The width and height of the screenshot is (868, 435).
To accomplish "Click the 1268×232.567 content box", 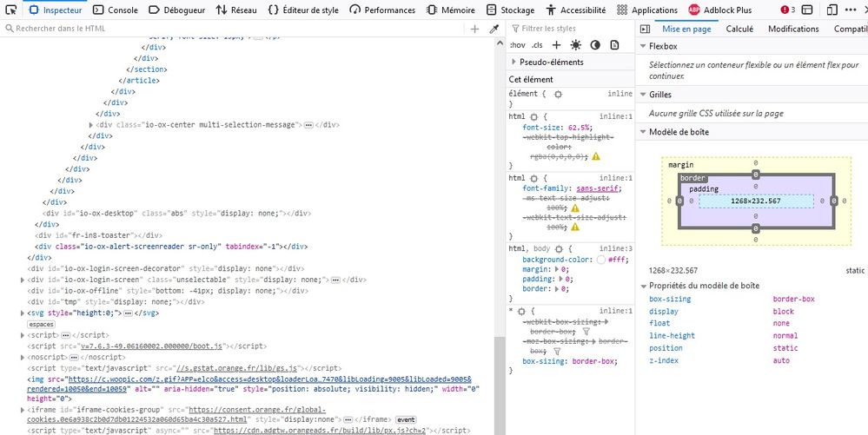I will [756, 201].
